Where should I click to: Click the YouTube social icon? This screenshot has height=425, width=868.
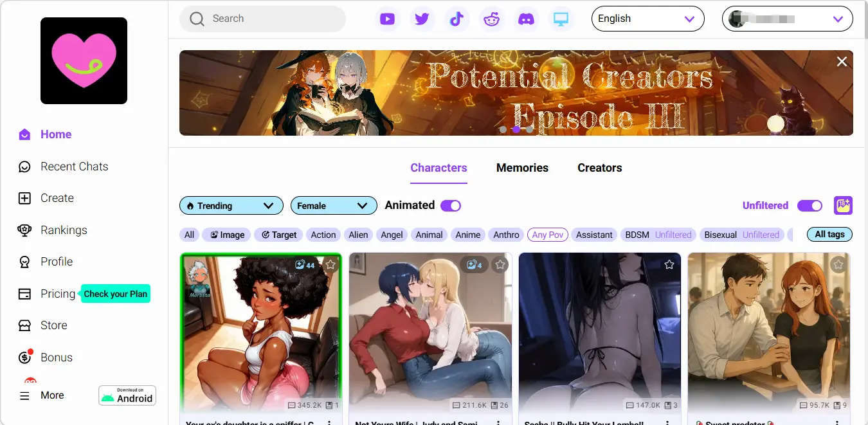tap(388, 19)
